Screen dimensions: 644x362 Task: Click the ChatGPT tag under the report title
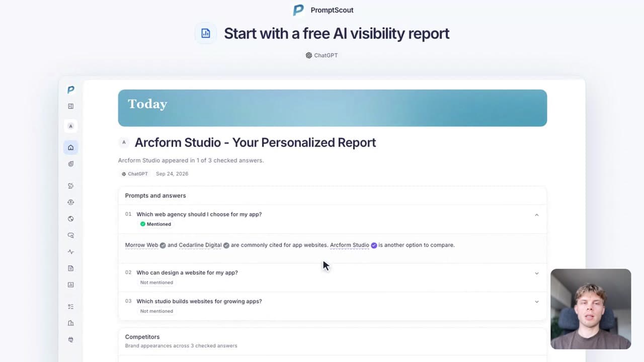[x=134, y=174]
